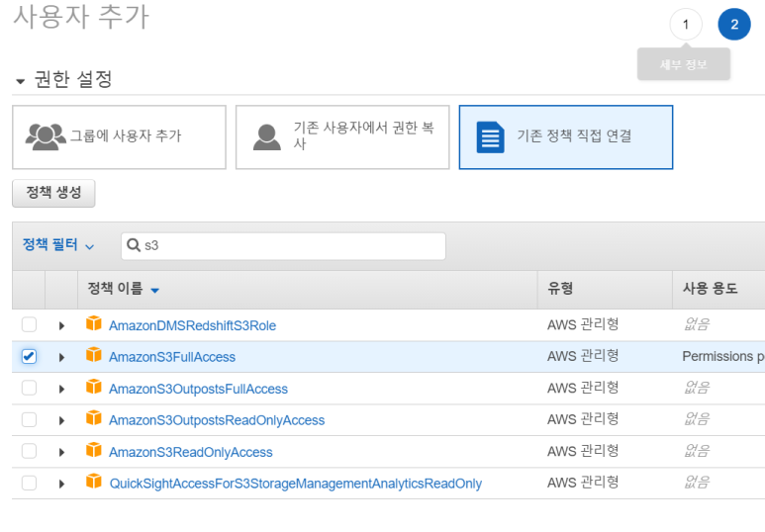Click the 정책 생성 button
The height and width of the screenshot is (532, 765).
(x=53, y=193)
